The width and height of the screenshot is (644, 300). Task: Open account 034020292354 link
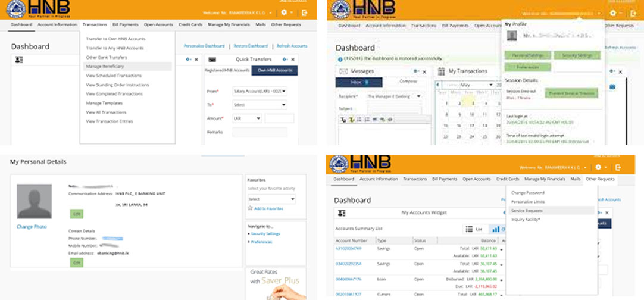(x=349, y=264)
